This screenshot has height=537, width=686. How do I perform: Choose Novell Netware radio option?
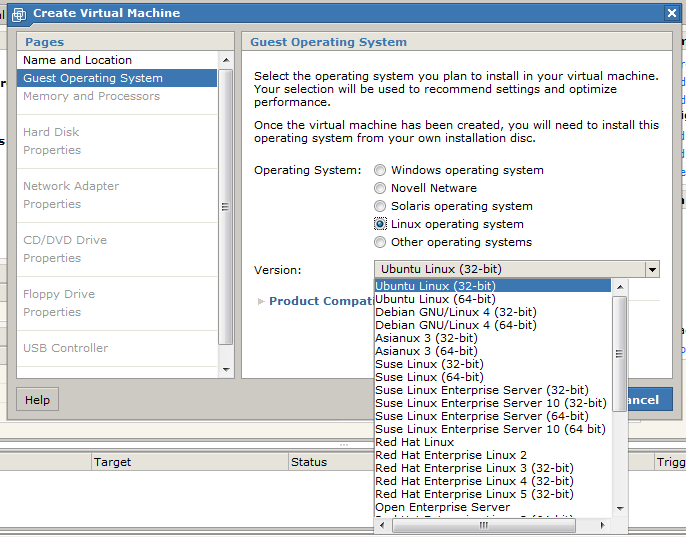[380, 189]
